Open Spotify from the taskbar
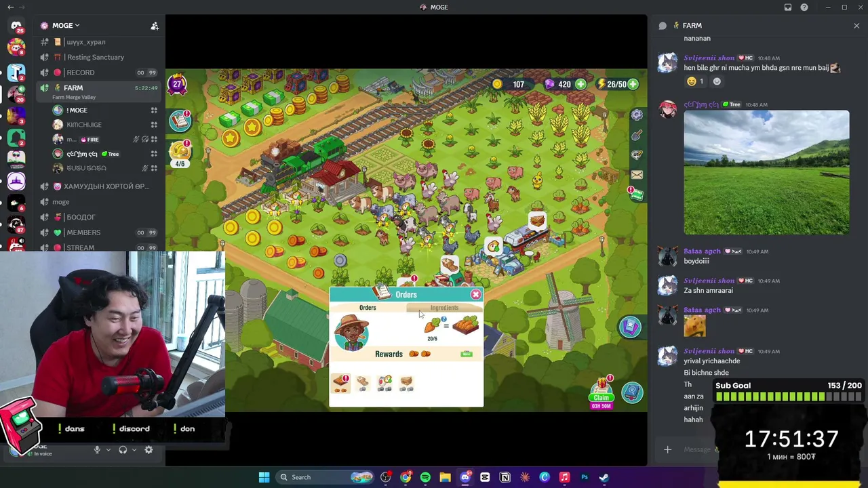Image resolution: width=868 pixels, height=488 pixels. pos(425,477)
